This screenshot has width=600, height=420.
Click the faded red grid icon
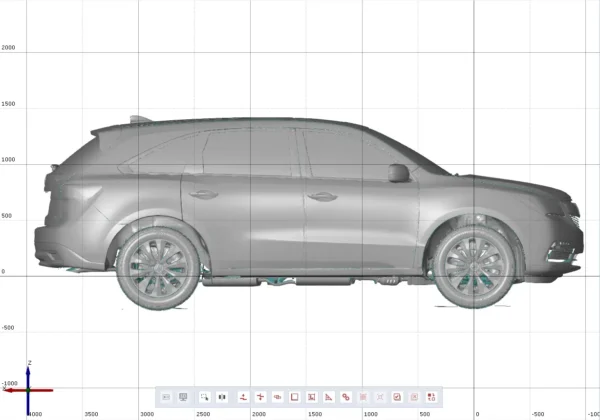point(363,397)
